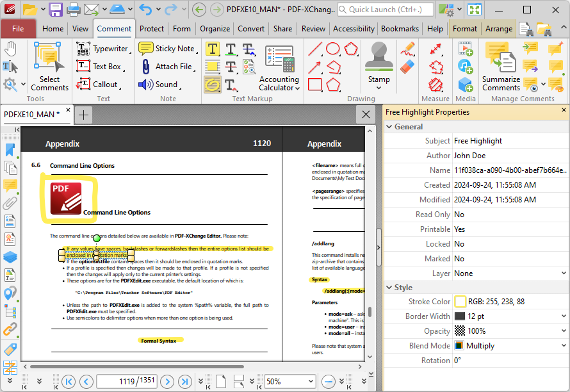Open the File menu

click(18, 29)
